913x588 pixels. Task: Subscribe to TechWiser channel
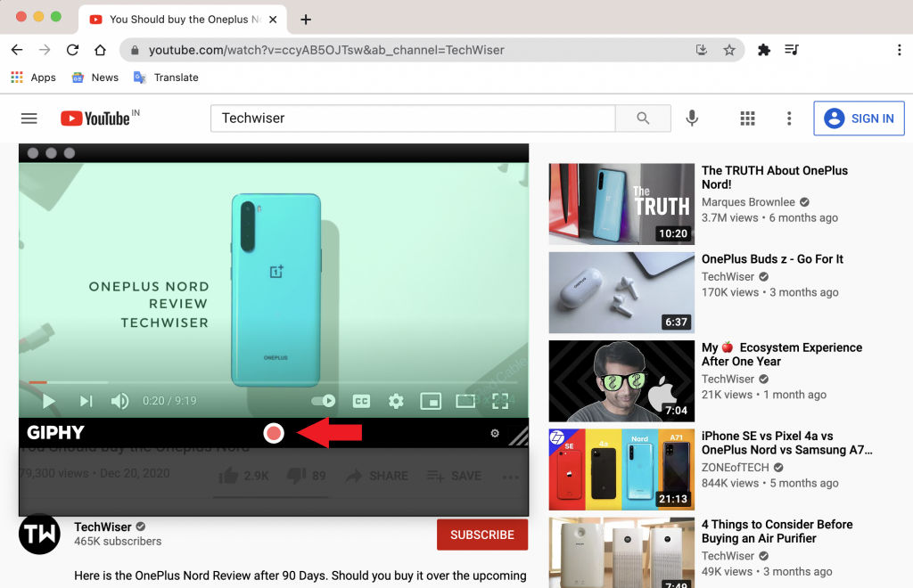click(x=482, y=535)
